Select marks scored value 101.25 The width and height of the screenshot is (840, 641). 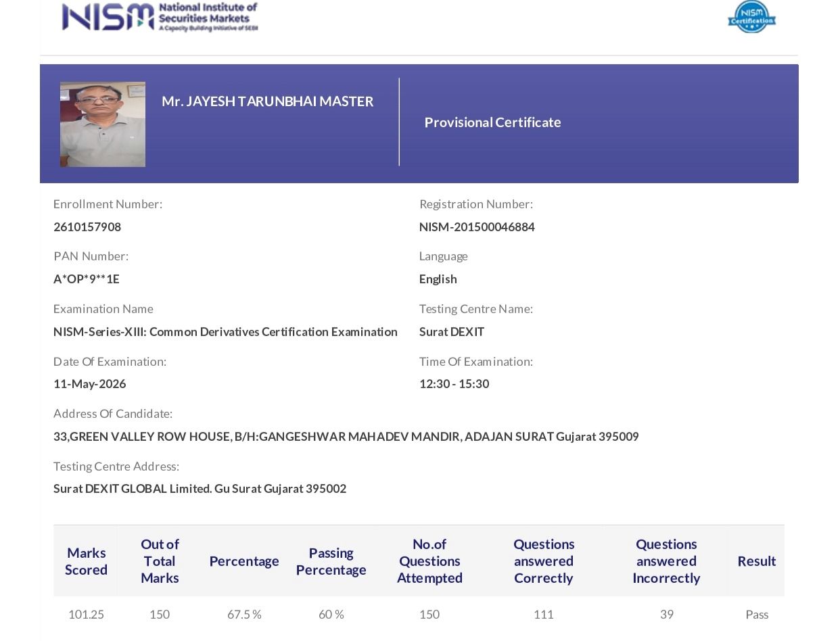pos(86,615)
